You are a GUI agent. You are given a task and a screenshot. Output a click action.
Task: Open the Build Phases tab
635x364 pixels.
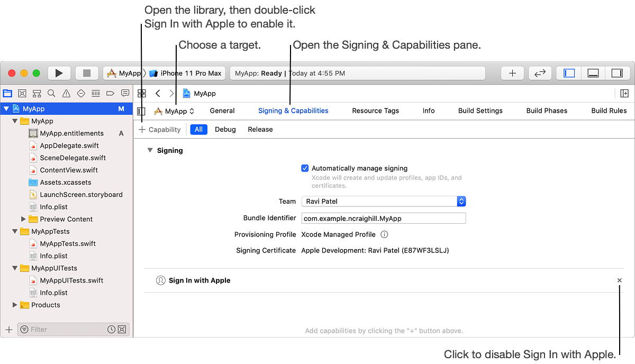547,111
